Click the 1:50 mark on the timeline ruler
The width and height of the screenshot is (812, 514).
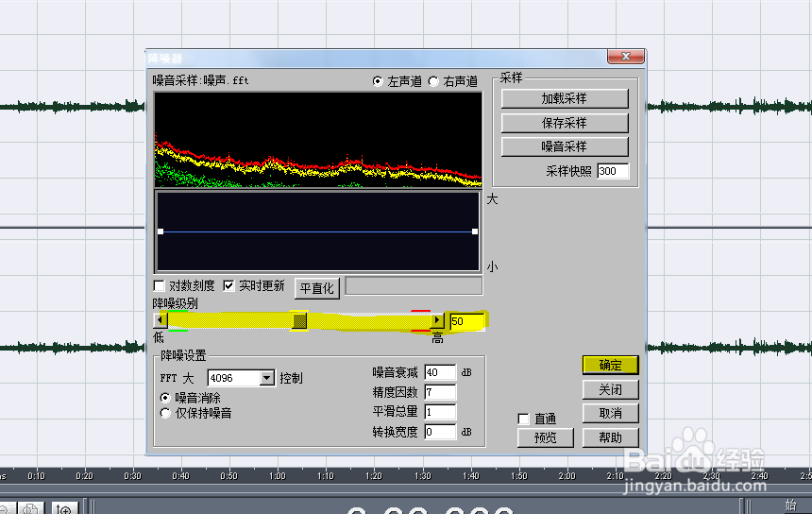tap(519, 476)
